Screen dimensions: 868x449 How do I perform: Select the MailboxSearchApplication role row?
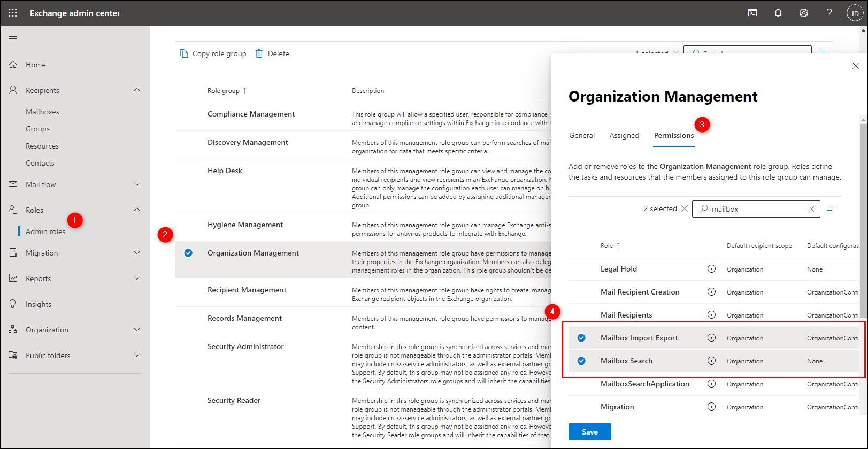pos(713,384)
